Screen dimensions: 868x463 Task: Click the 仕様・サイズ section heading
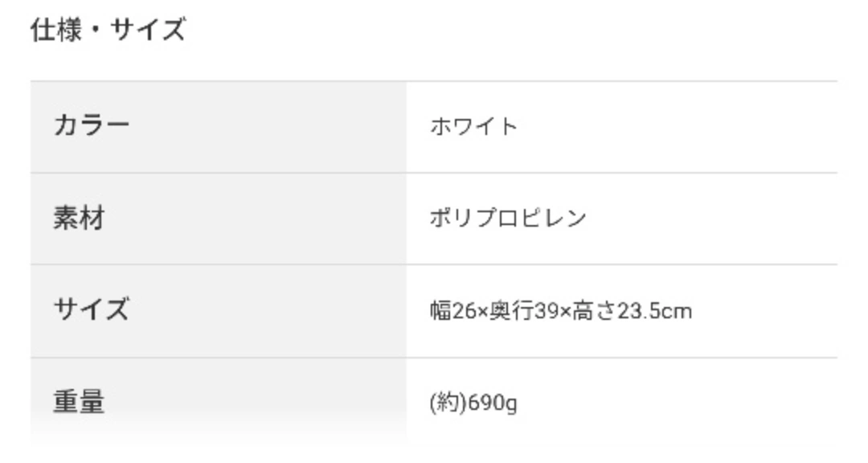click(x=108, y=30)
